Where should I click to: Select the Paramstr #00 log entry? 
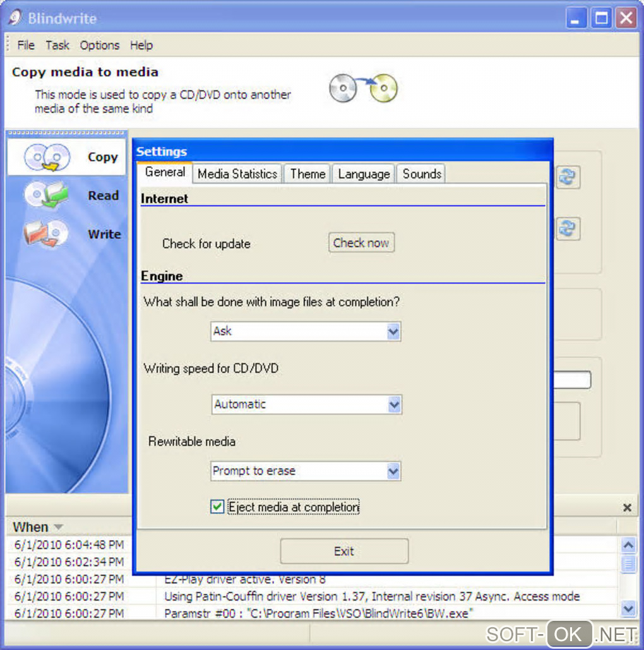pos(318,613)
